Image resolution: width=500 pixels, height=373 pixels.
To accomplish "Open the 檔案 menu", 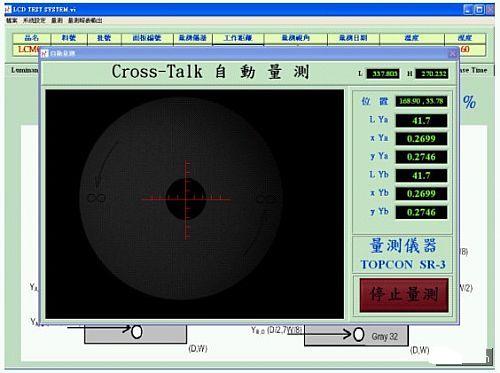I will click(x=11, y=21).
